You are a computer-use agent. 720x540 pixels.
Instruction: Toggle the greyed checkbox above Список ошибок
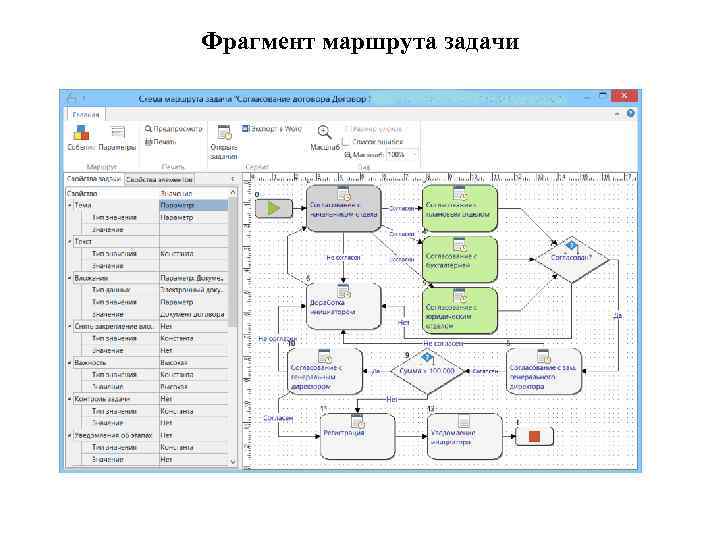pos(348,129)
